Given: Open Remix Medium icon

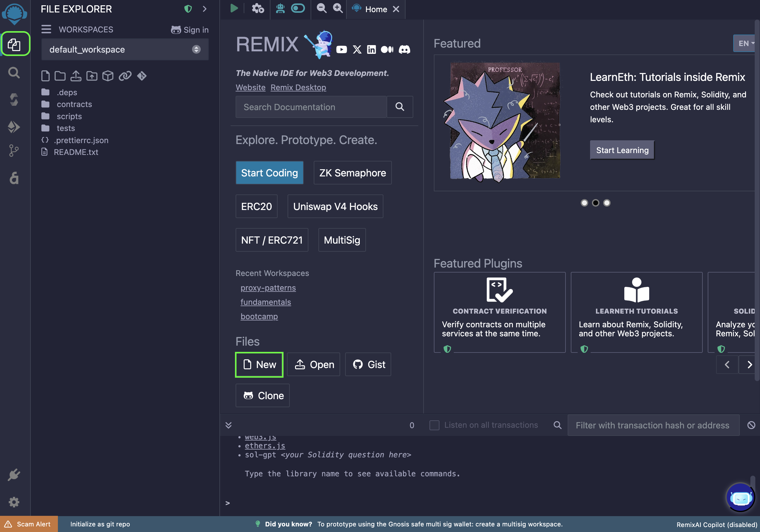Looking at the screenshot, I should click(x=387, y=50).
